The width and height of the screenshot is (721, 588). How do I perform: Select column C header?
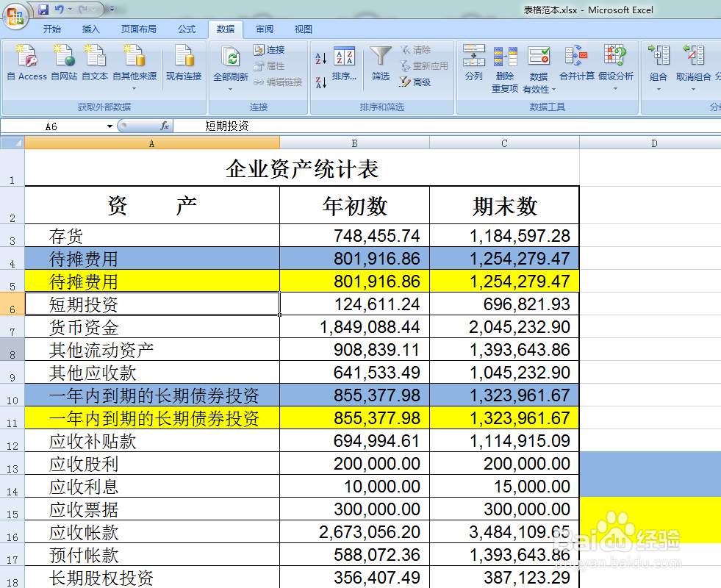(x=504, y=143)
